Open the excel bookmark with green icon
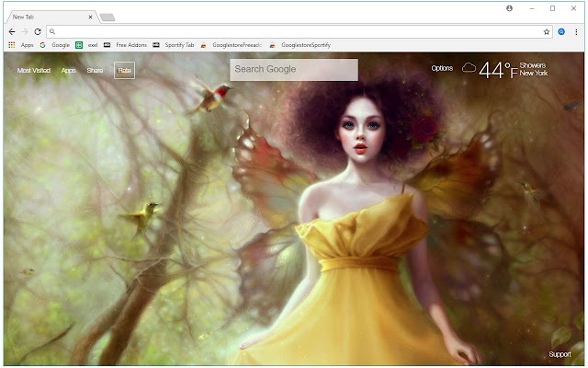Viewport: 588px width, 368px height. pos(86,45)
